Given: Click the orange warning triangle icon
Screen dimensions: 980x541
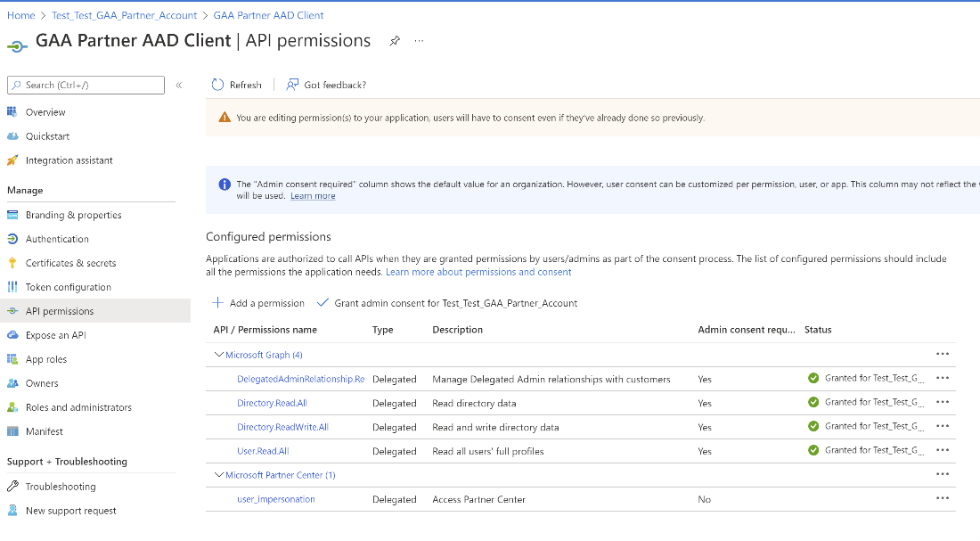Looking at the screenshot, I should (x=225, y=118).
